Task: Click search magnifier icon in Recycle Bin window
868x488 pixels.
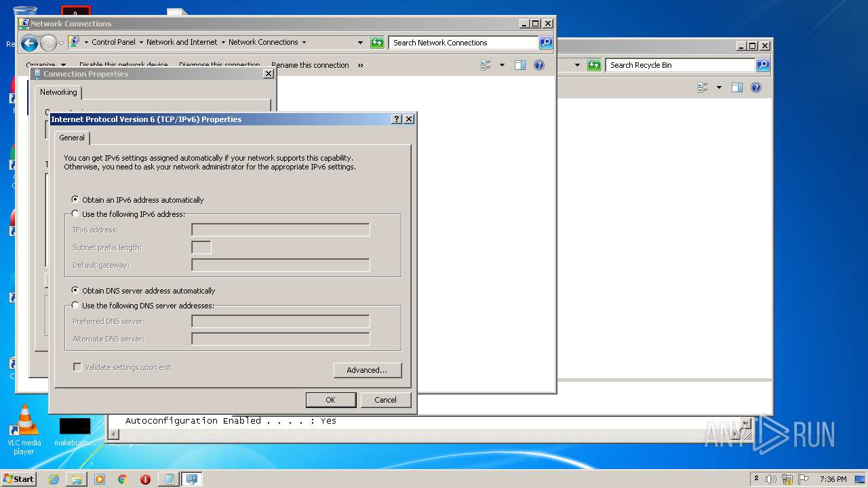Action: [763, 65]
